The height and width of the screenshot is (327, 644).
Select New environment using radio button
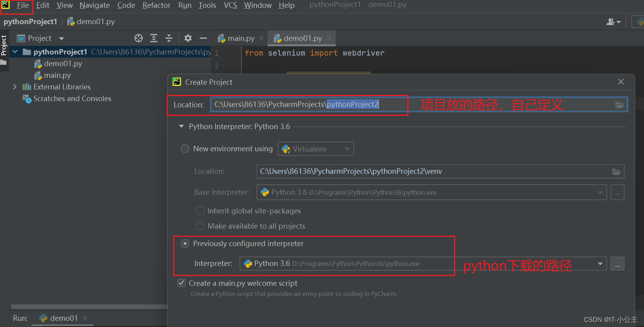pos(185,149)
